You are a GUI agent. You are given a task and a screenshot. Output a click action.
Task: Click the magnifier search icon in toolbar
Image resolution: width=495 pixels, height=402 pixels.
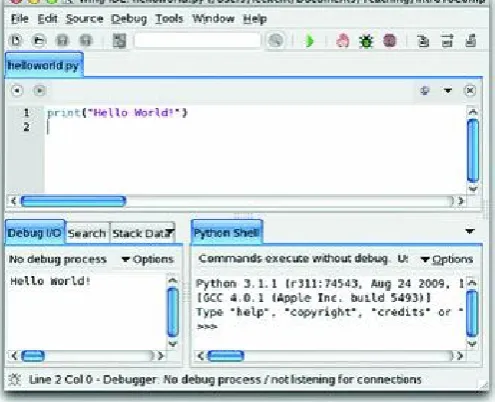point(275,41)
